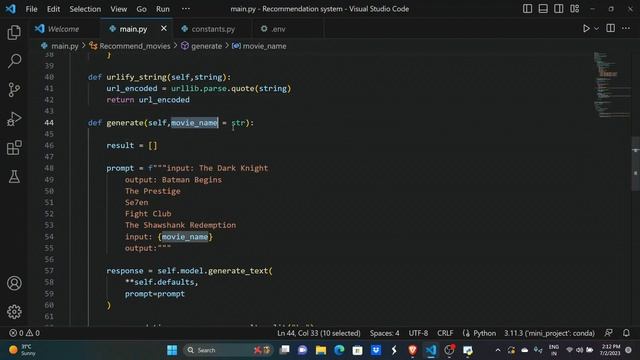Click movie_name breadcrumb item
The height and width of the screenshot is (360, 640).
[x=264, y=46]
